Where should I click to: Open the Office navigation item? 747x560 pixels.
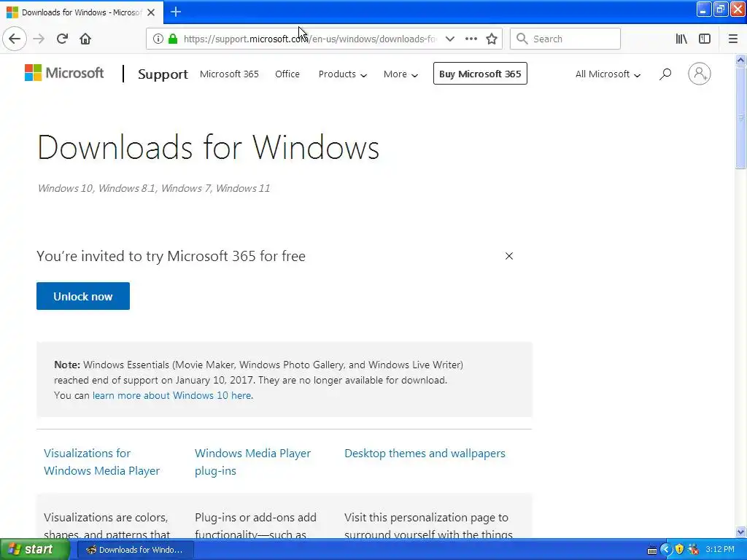click(287, 74)
